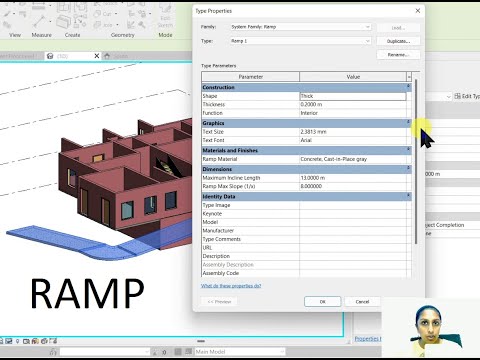Click Ramp Max Slope value 8.000000
480x360 pixels.
[353, 186]
